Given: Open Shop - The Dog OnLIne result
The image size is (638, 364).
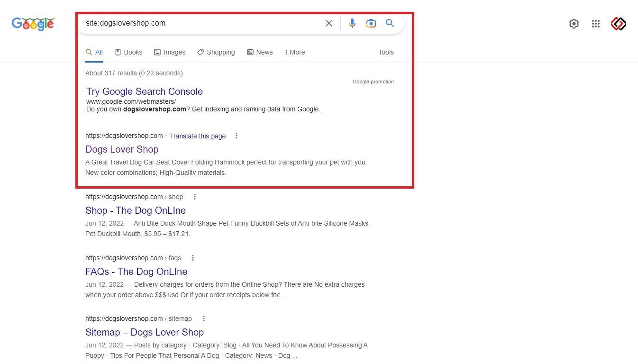Looking at the screenshot, I should pyautogui.click(x=136, y=210).
